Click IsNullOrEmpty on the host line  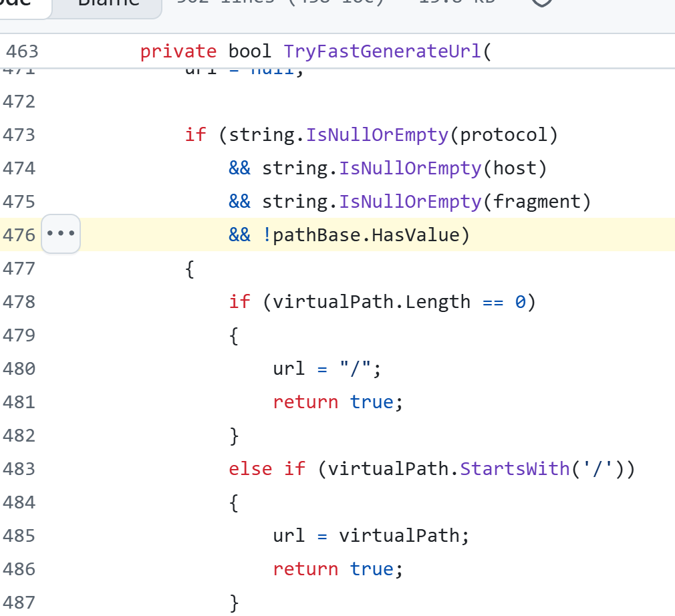[x=410, y=168]
